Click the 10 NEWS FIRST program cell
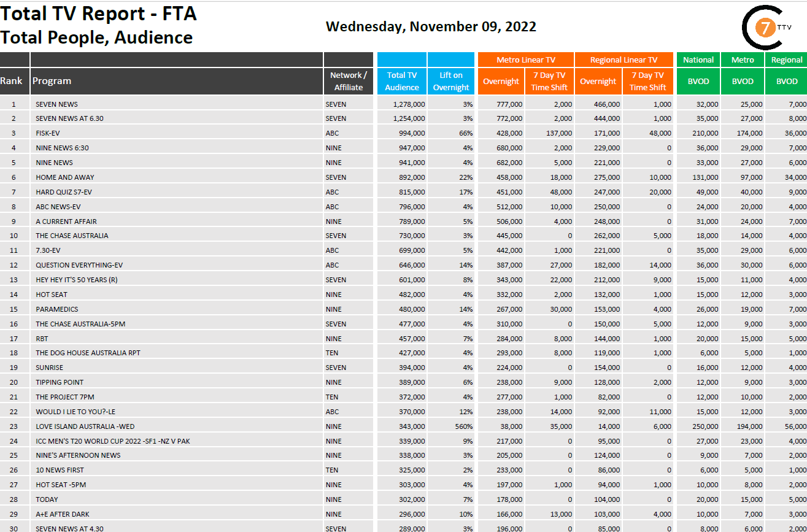 [60, 470]
